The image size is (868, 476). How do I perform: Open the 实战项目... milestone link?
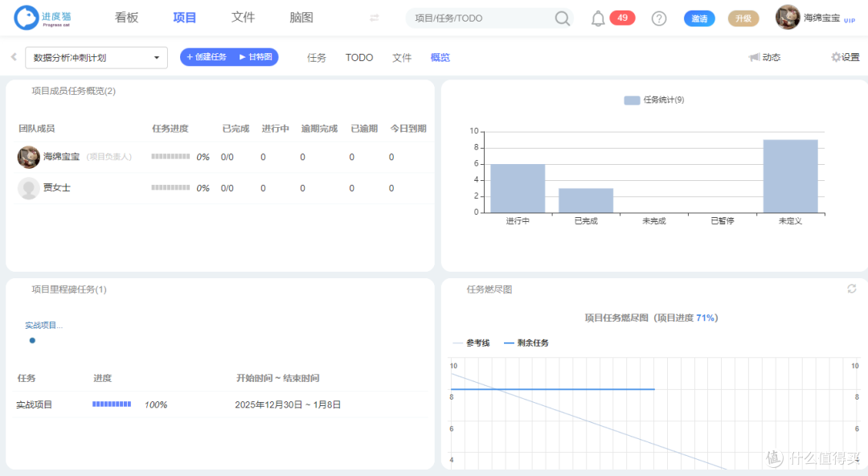coord(43,326)
